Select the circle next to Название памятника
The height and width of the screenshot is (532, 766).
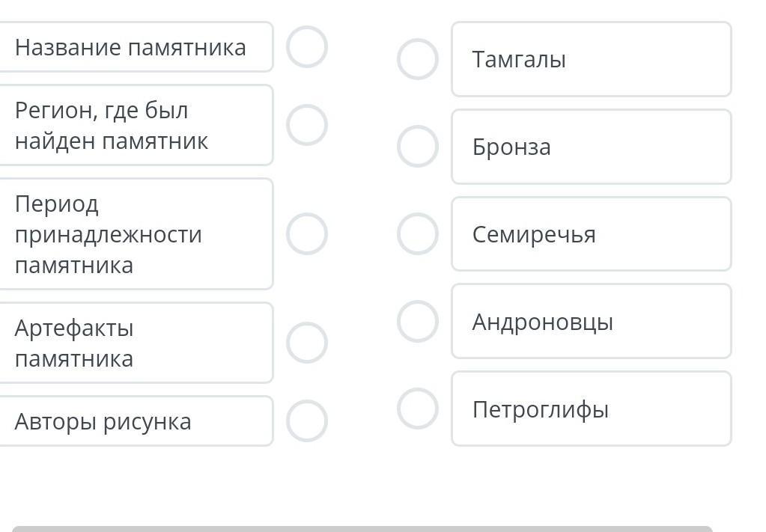(x=307, y=47)
